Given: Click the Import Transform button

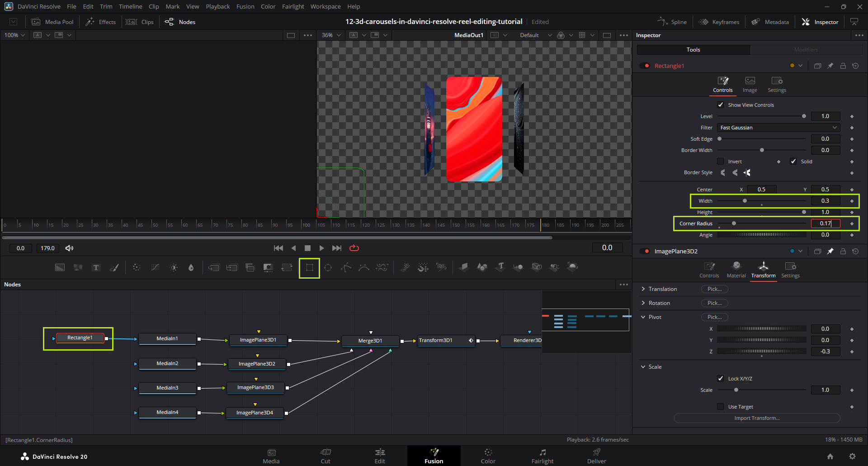Looking at the screenshot, I should (x=757, y=418).
